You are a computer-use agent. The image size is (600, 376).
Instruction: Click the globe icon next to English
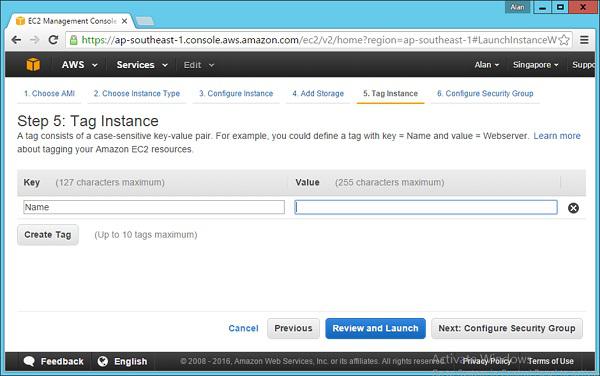pyautogui.click(x=103, y=361)
